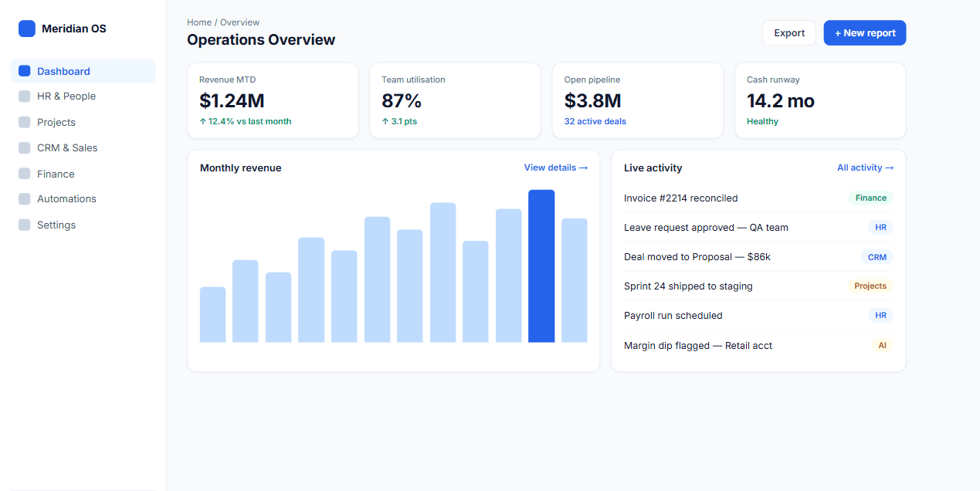Click the CRM tag on Deal row
This screenshot has width=980, height=491.
pyautogui.click(x=877, y=257)
